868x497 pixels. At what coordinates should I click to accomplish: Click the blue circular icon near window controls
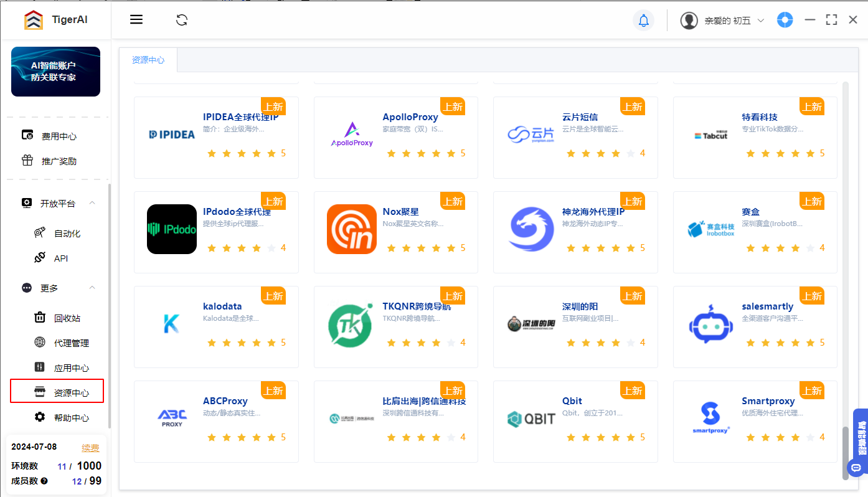pos(785,20)
